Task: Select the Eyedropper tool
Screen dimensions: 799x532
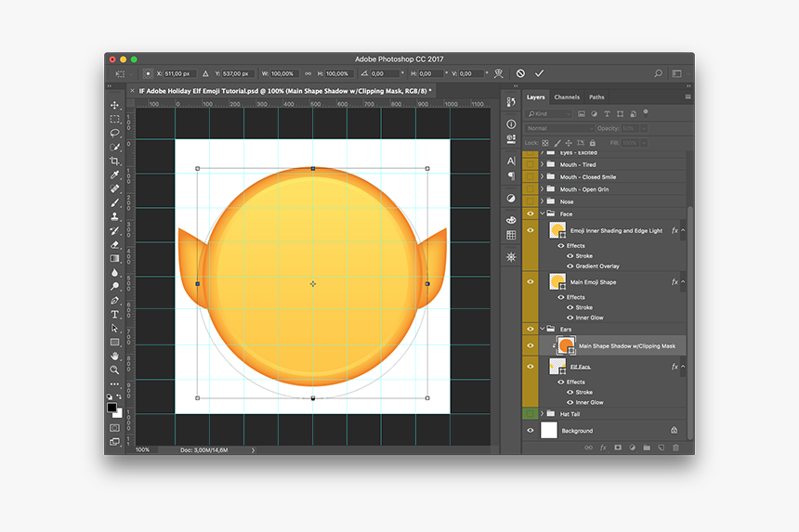Action: pos(114,175)
